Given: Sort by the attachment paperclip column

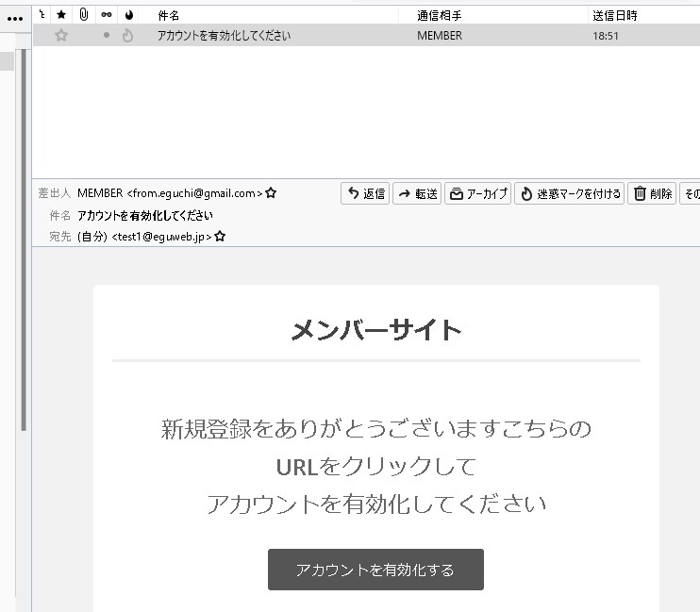Looking at the screenshot, I should coord(84,15).
